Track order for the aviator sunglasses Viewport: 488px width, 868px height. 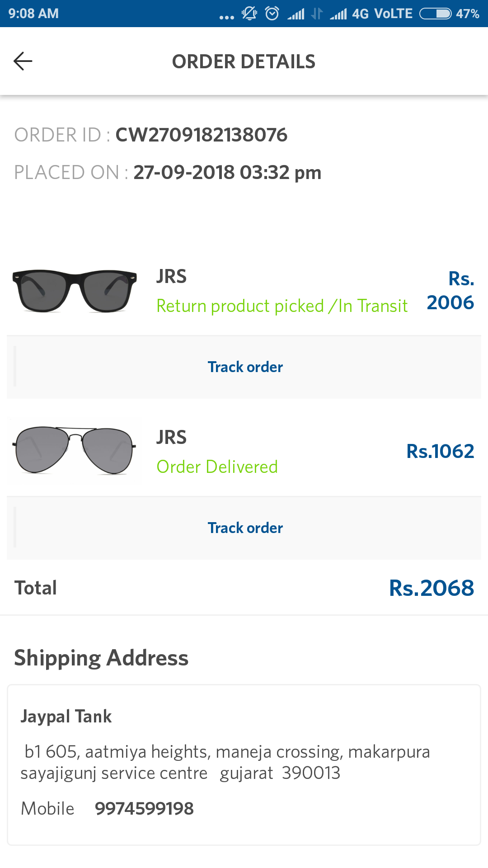pyautogui.click(x=245, y=528)
